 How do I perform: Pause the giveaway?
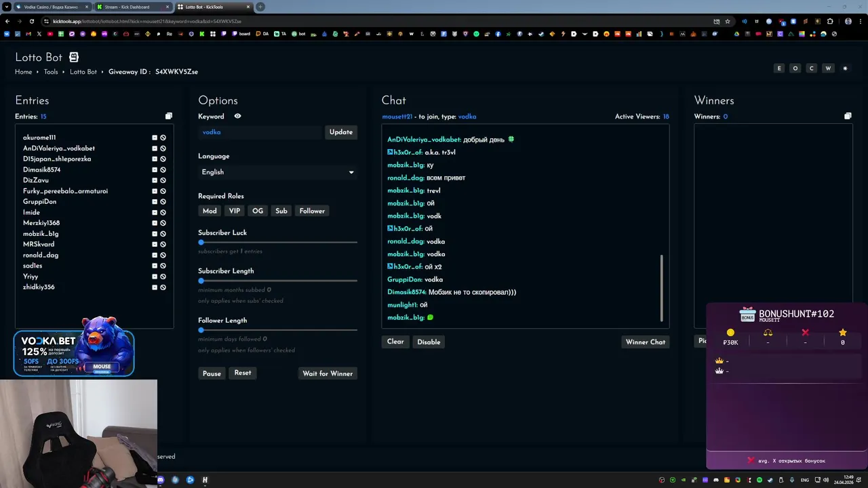pos(212,373)
